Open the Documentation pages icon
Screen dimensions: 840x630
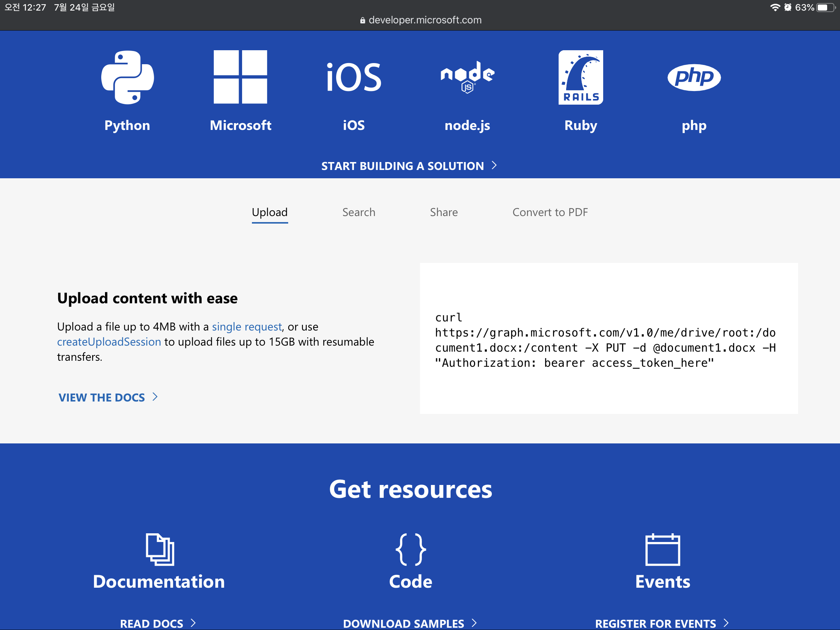coord(160,549)
